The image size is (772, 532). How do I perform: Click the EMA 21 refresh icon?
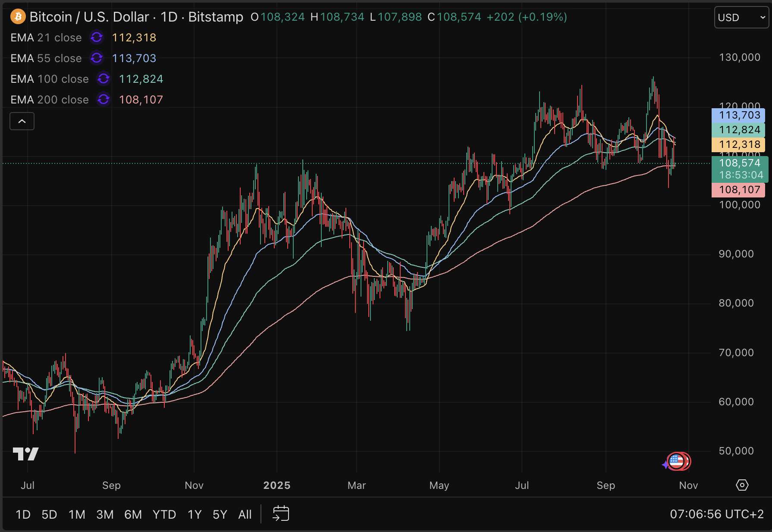(x=97, y=38)
